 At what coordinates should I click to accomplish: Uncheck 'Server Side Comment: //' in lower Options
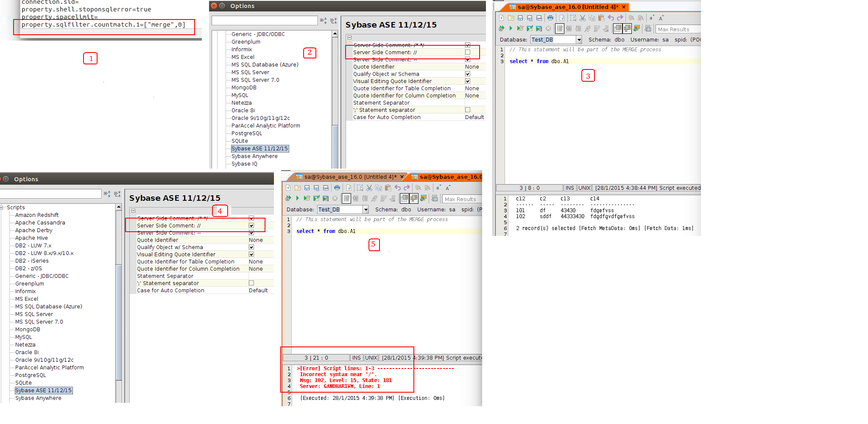coord(251,225)
